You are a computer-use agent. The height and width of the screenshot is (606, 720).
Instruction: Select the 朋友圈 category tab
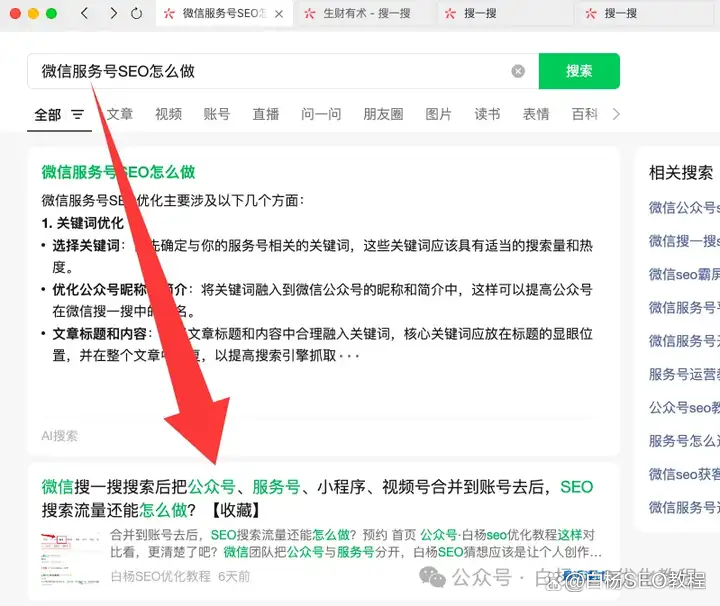point(383,114)
